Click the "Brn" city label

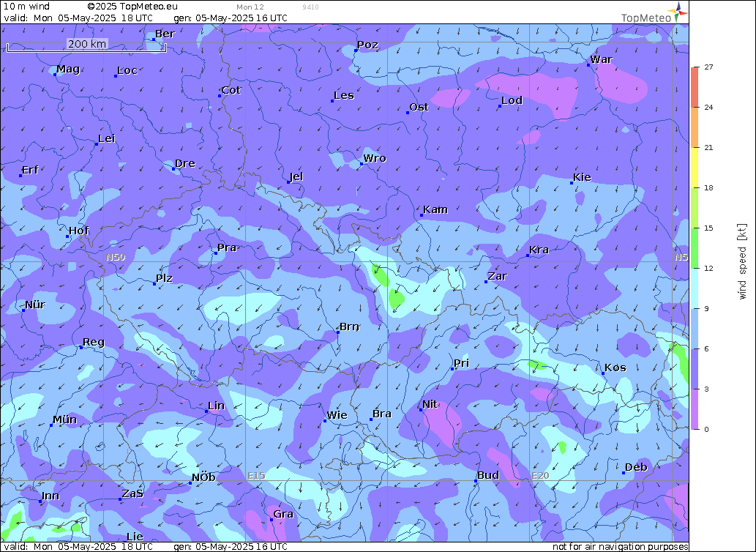pos(350,327)
